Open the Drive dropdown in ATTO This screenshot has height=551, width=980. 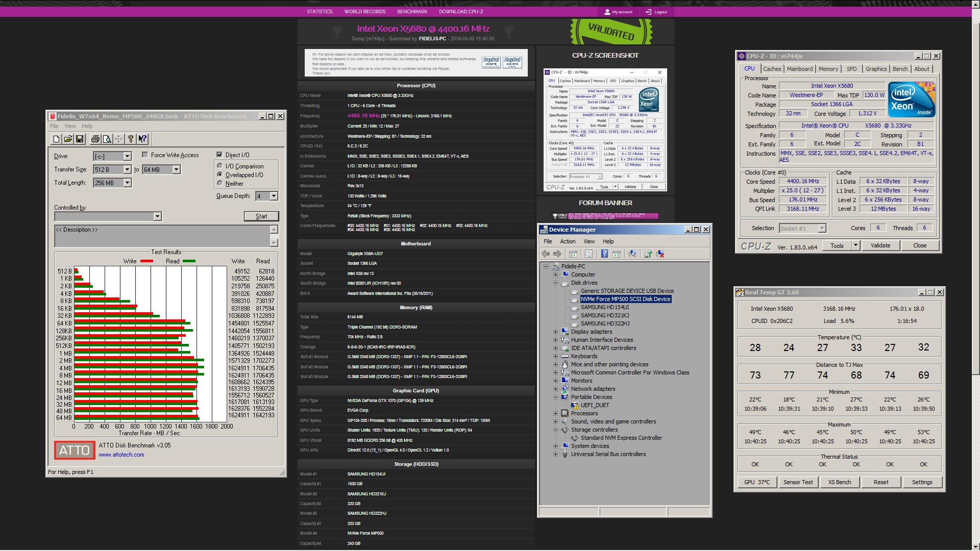[128, 156]
